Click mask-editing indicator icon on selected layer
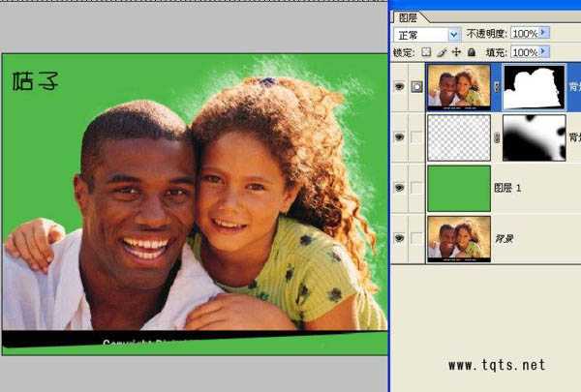 click(x=416, y=87)
